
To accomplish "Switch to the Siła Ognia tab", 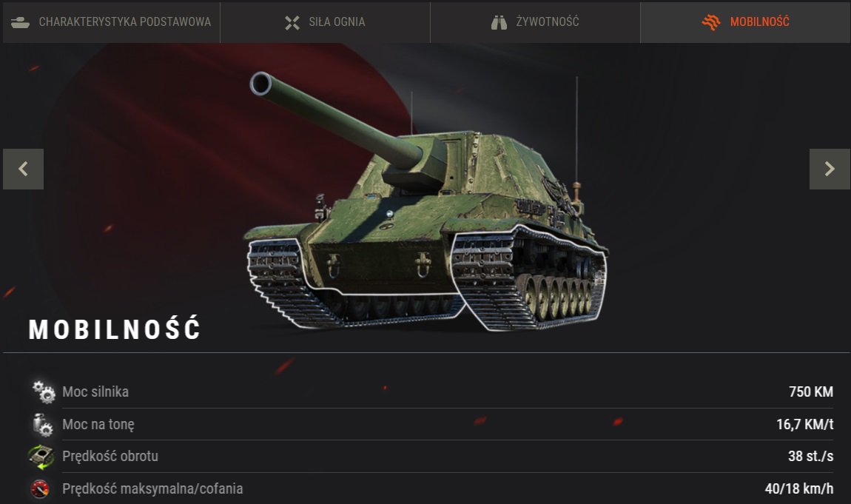I will pos(325,21).
